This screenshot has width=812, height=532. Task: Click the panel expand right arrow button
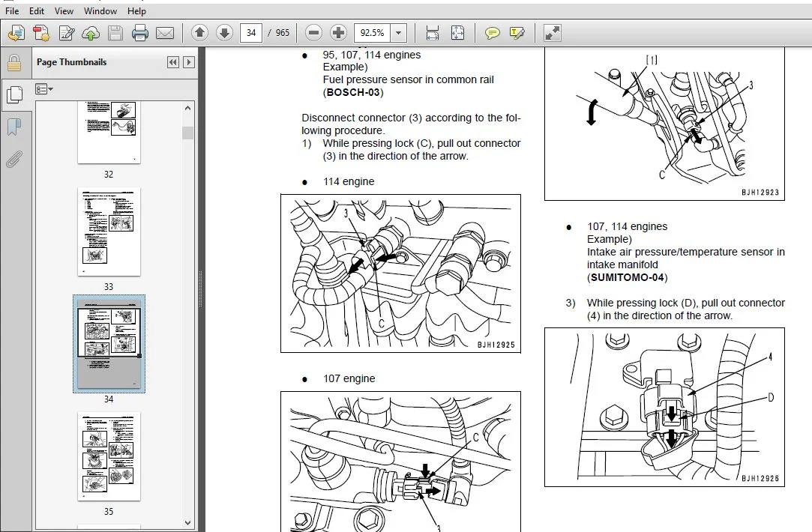(x=188, y=62)
